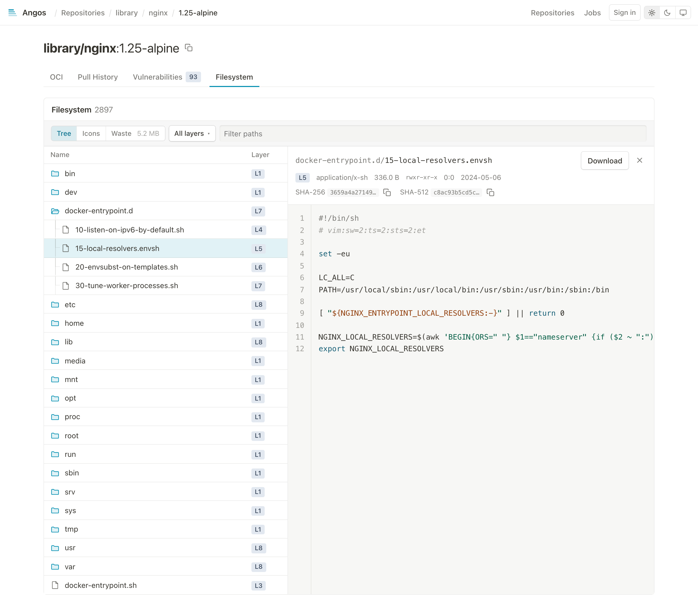Screen dimensions: 698x616
Task: Click the usr folder icon
Action: 55,548
